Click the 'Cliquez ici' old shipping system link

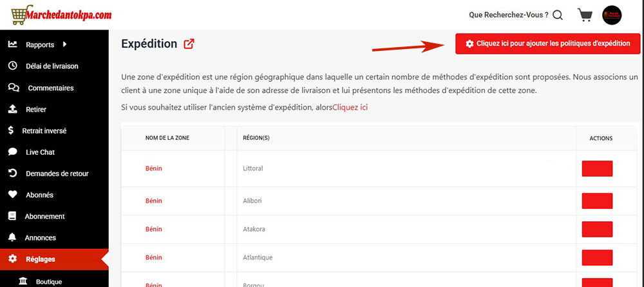350,107
